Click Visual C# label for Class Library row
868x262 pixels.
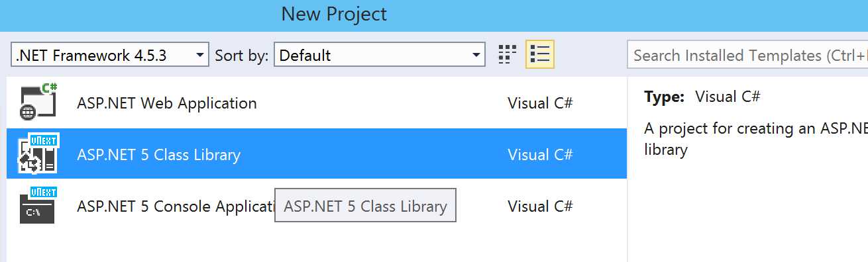pyautogui.click(x=540, y=155)
